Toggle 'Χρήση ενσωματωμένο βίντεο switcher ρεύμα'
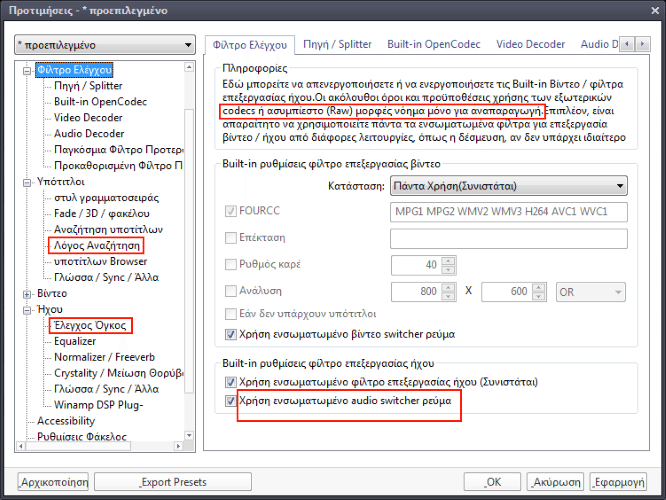 click(231, 335)
